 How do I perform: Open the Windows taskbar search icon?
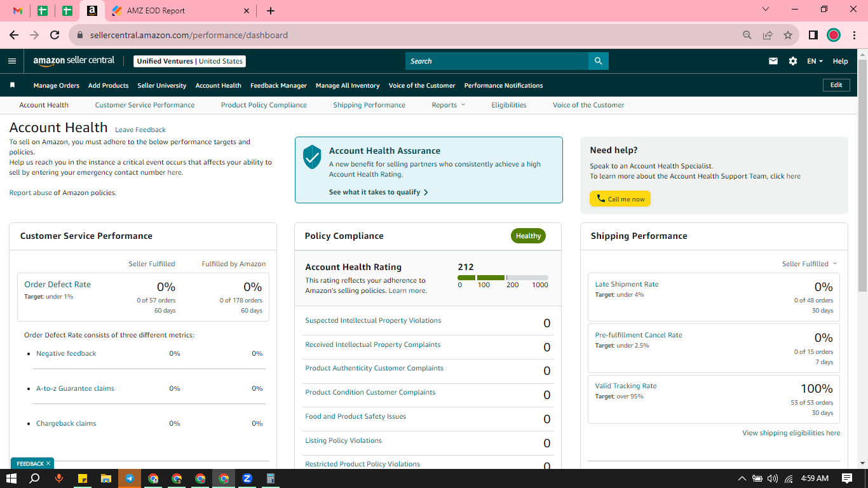click(34, 478)
